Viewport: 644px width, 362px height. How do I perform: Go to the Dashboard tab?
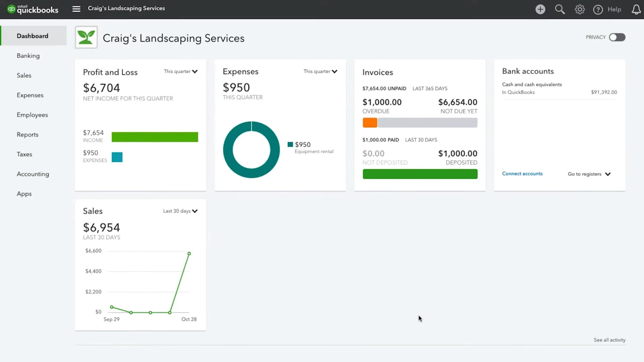pos(34,36)
